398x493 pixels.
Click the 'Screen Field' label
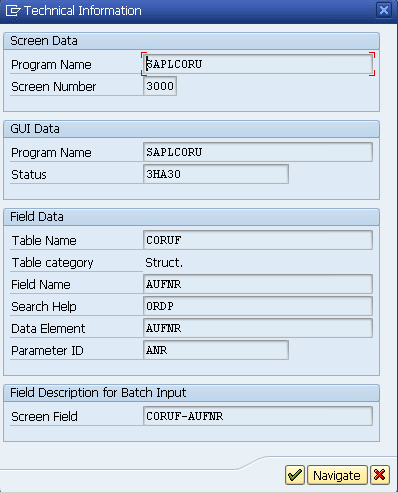pyautogui.click(x=44, y=417)
